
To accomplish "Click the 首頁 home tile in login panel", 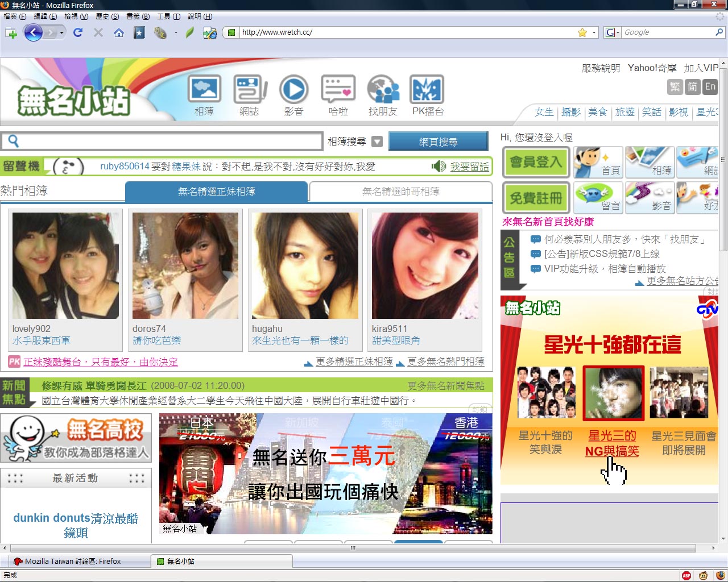I will (x=598, y=163).
